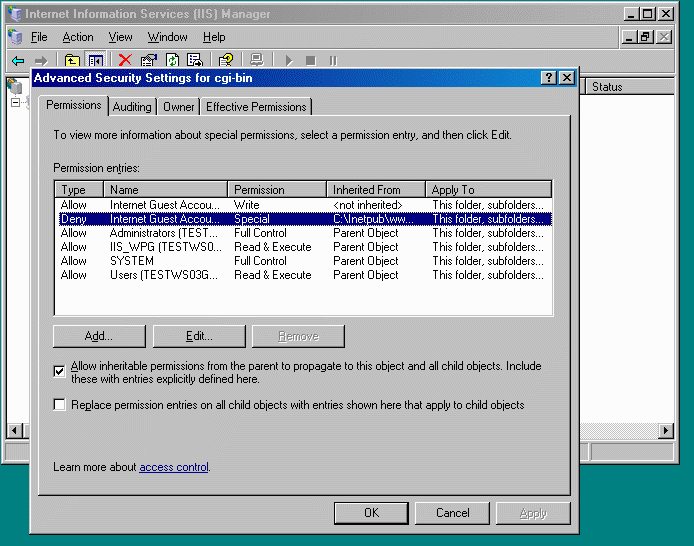Screen dimensions: 694x546
Task: Click the Cancel button
Action: tap(452, 513)
